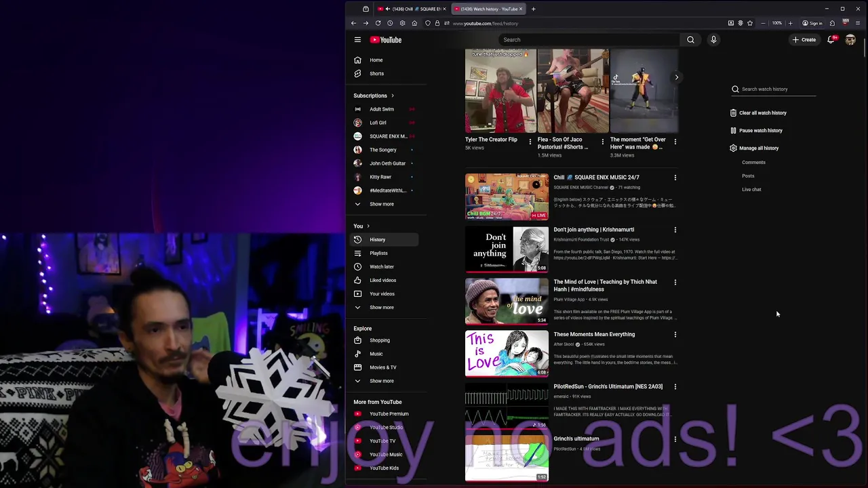Open options for Get Over Here short
Viewport: 868px width, 488px height.
click(675, 142)
